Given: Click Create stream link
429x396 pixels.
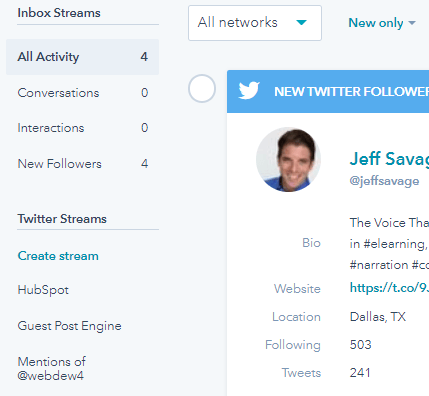Looking at the screenshot, I should click(58, 256).
